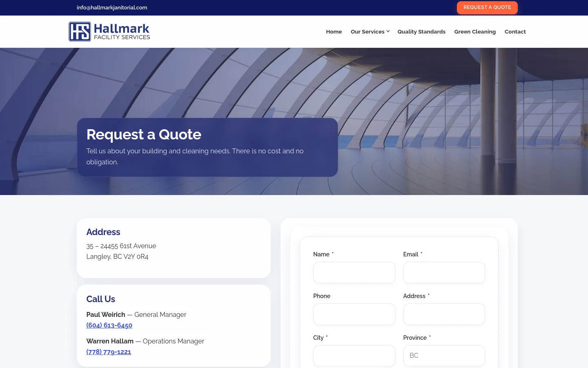Image resolution: width=588 pixels, height=368 pixels.
Task: Click the '35 – 24455 61st Avenue' address text
Action: click(x=121, y=246)
